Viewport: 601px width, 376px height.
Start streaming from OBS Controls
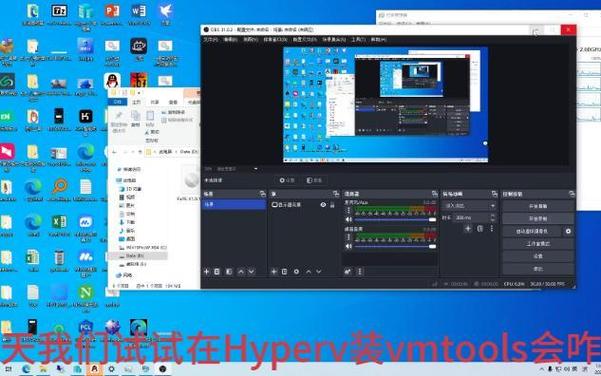point(538,206)
